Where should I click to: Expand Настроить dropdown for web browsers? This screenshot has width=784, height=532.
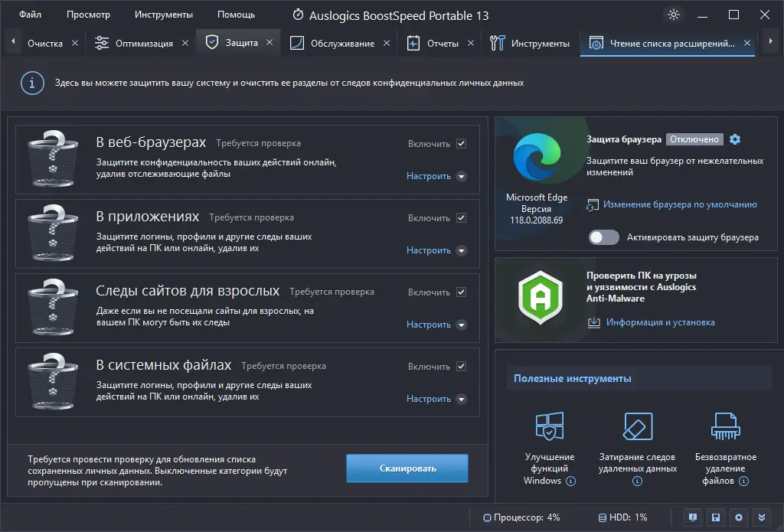coord(461,176)
